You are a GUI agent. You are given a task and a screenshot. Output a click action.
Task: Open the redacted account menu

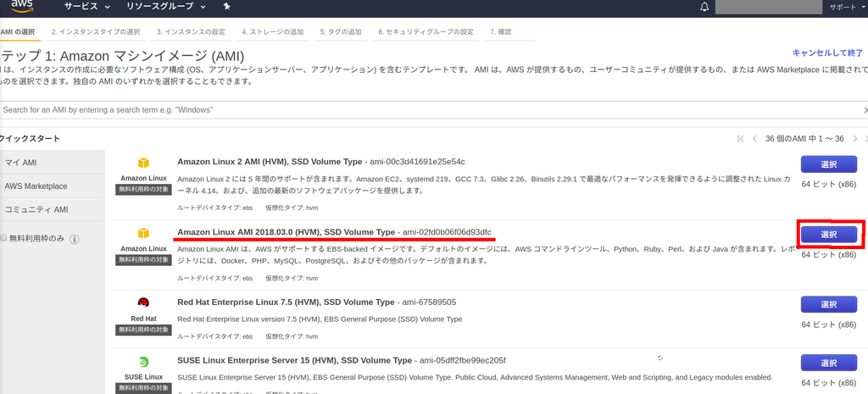tap(768, 7)
